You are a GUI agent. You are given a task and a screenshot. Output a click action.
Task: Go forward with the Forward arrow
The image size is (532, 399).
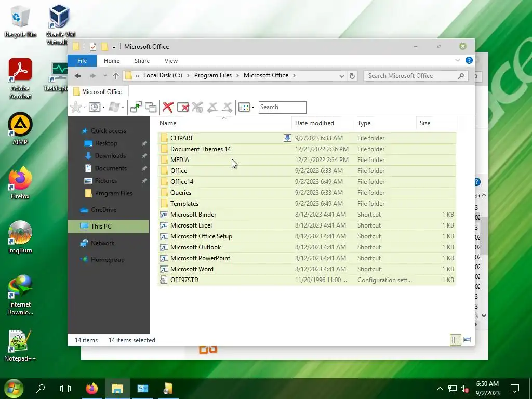click(x=92, y=76)
